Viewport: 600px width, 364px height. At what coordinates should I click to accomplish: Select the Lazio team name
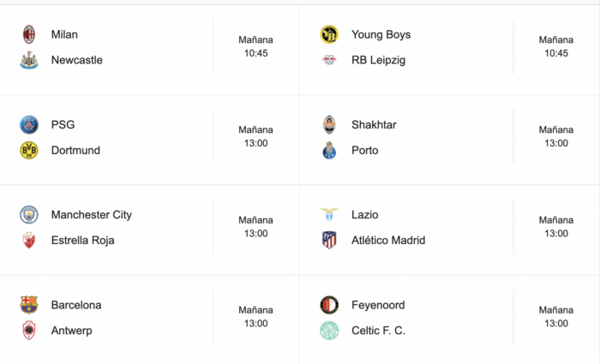(x=364, y=214)
